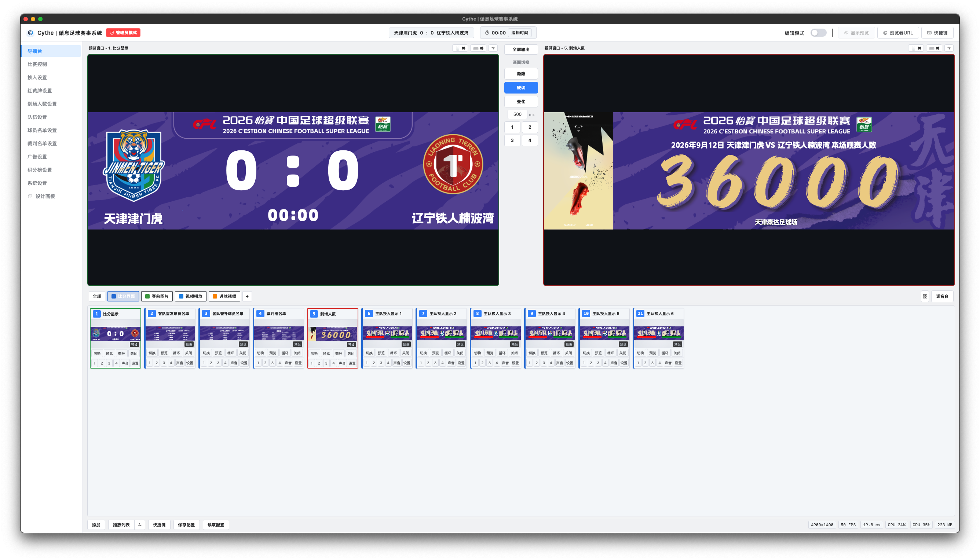The height and width of the screenshot is (560, 980).
Task: Open 浏览器URL globe button
Action: point(898,33)
